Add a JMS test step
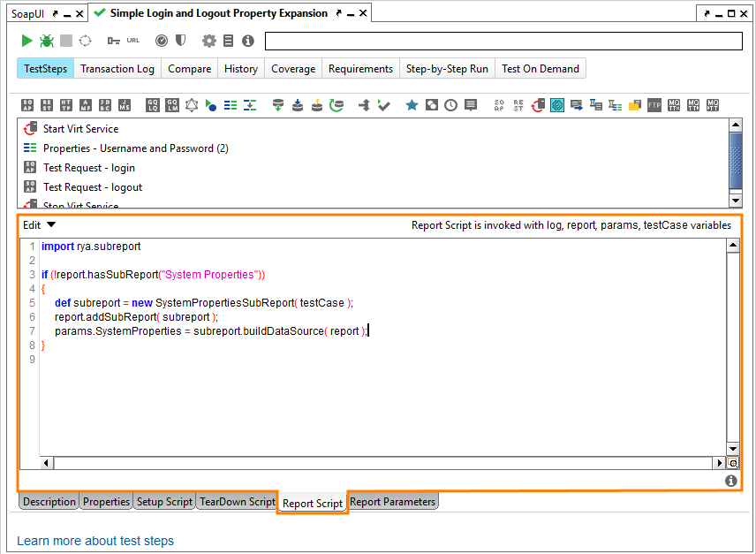Image resolution: width=756 pixels, height=554 pixels. [x=125, y=105]
